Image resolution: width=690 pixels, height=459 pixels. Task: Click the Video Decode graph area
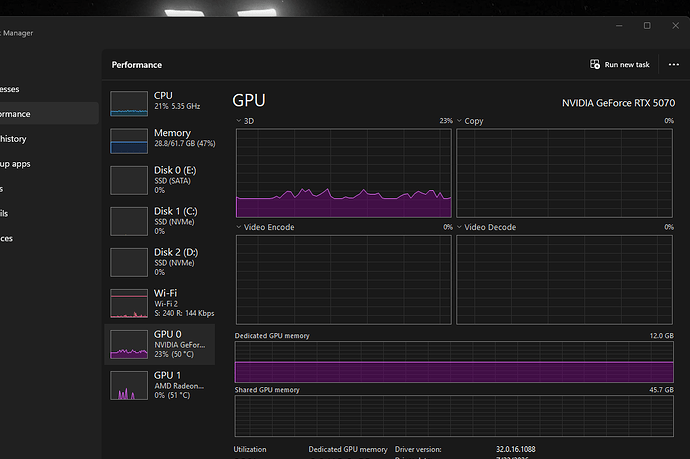(x=564, y=280)
